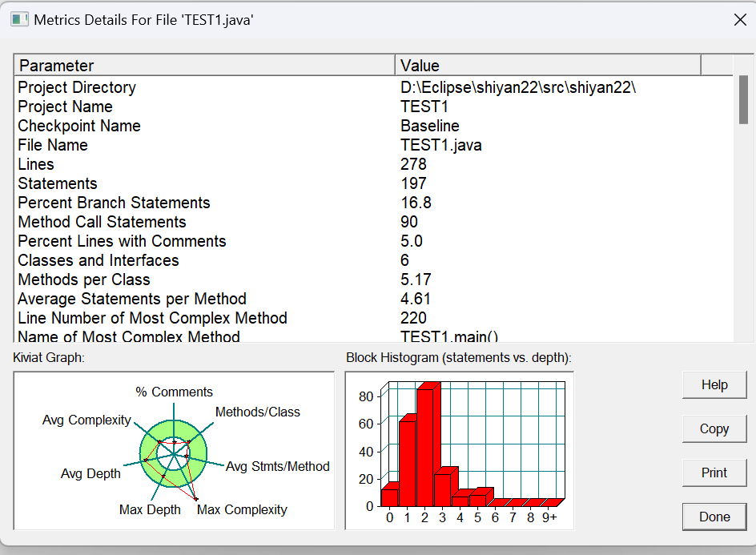
Task: Click the Avg Stmts/Method axis label
Action: pyautogui.click(x=278, y=466)
